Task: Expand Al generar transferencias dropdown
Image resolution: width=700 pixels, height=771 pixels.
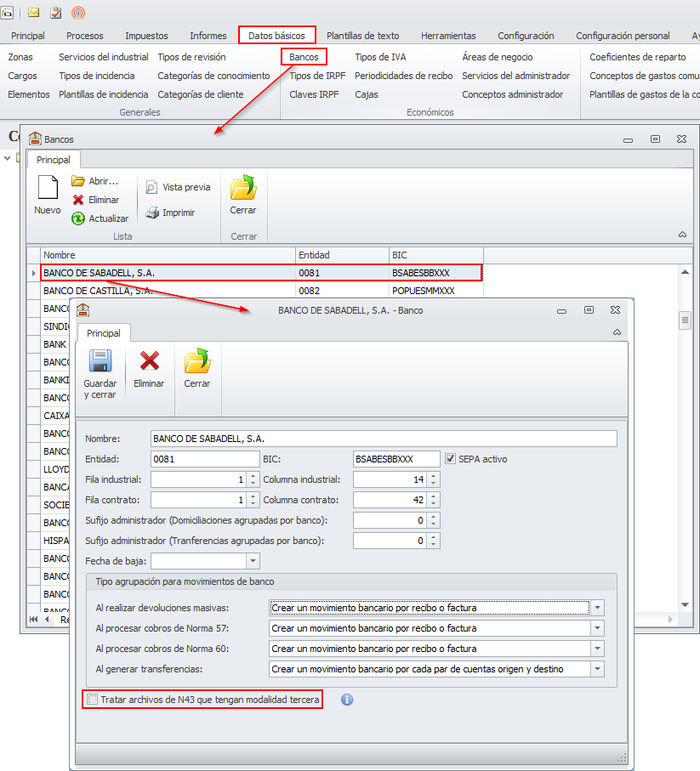Action: pos(597,669)
